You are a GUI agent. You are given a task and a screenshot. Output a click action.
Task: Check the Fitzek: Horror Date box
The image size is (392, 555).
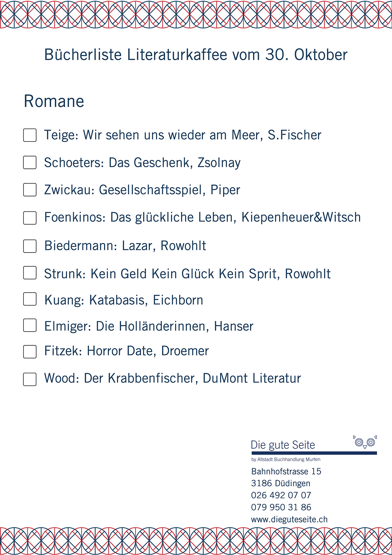point(30,352)
